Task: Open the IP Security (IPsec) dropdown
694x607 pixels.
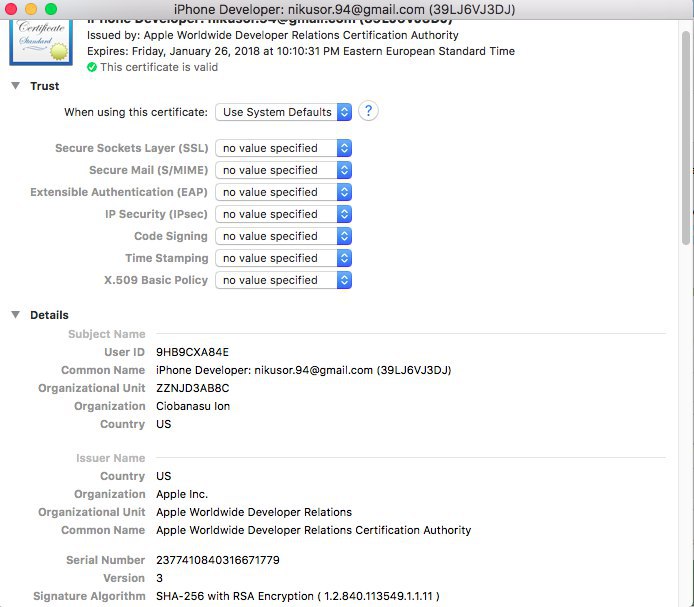Action: 283,214
